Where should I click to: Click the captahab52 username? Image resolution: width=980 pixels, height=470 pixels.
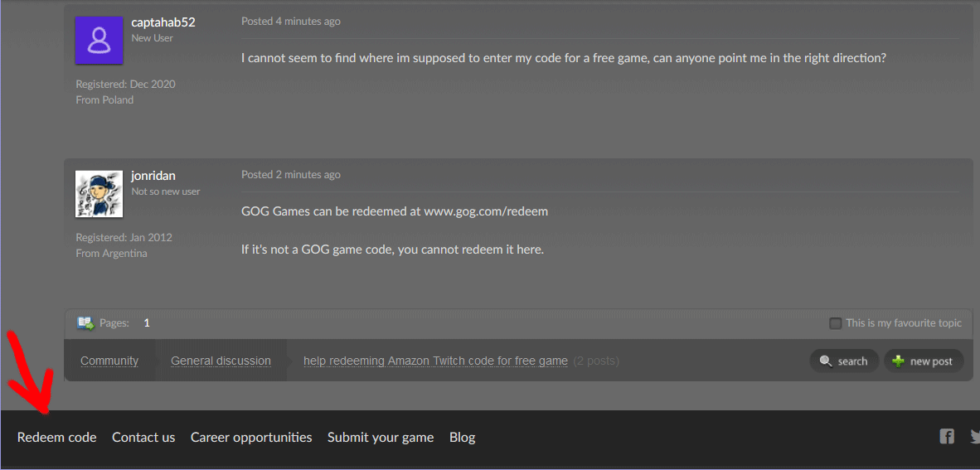[163, 22]
